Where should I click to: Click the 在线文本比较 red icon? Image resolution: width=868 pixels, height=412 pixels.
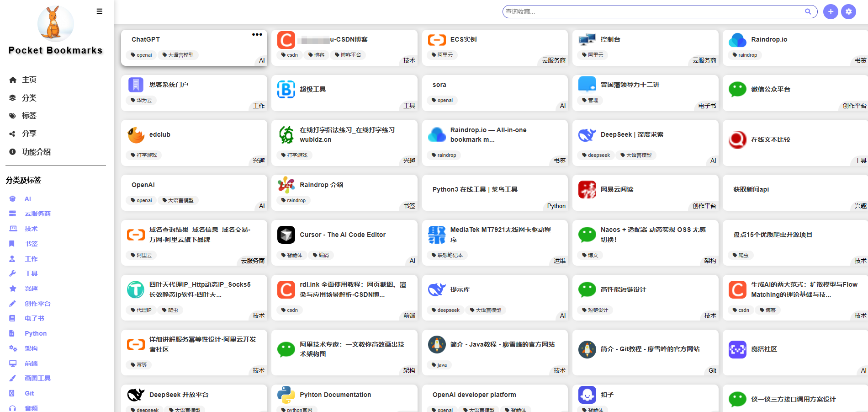(x=737, y=139)
